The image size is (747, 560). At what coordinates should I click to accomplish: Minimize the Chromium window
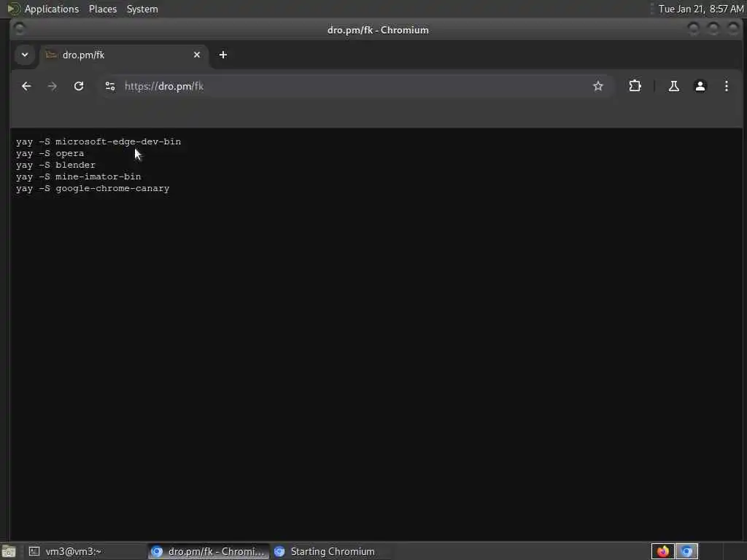[x=693, y=29]
